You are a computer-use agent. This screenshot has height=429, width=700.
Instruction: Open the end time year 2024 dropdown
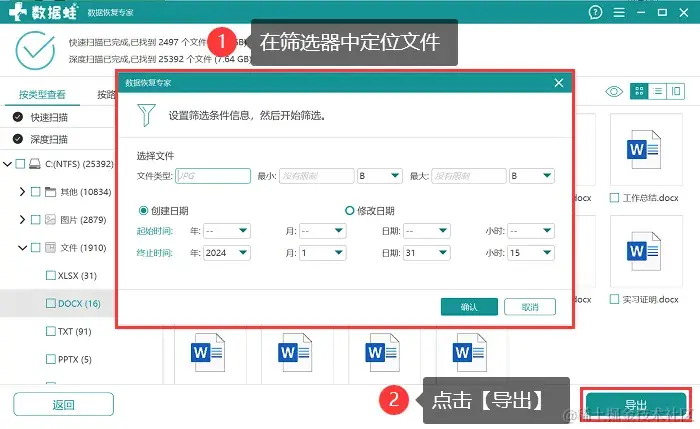coord(227,253)
